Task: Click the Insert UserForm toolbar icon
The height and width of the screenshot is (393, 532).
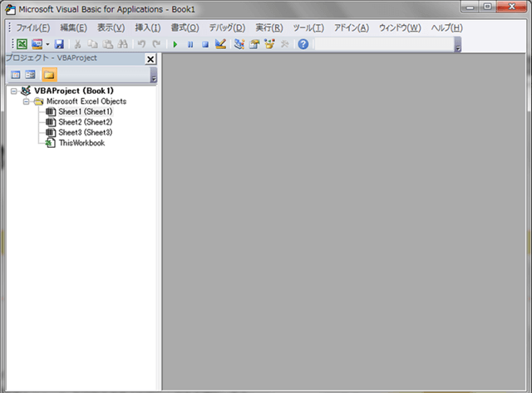Action: (x=37, y=44)
